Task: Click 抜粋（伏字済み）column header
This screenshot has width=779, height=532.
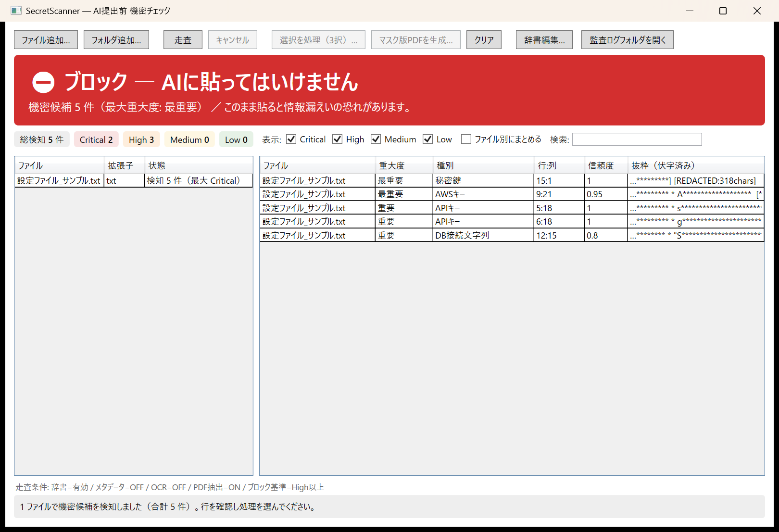Action: point(696,165)
